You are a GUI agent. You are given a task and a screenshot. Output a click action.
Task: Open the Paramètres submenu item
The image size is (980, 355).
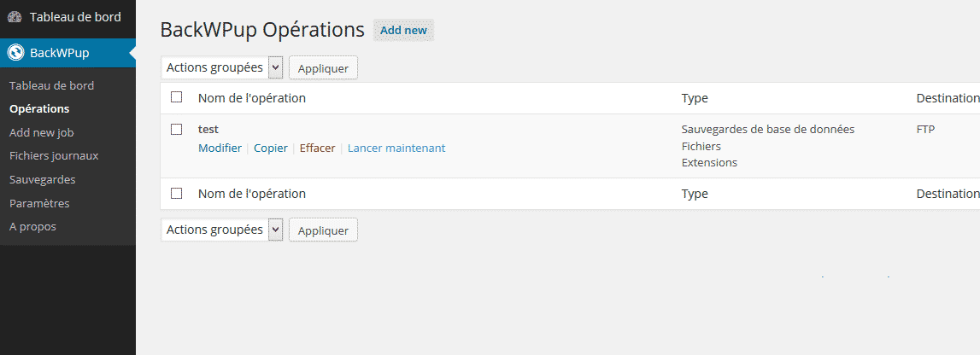click(x=39, y=203)
